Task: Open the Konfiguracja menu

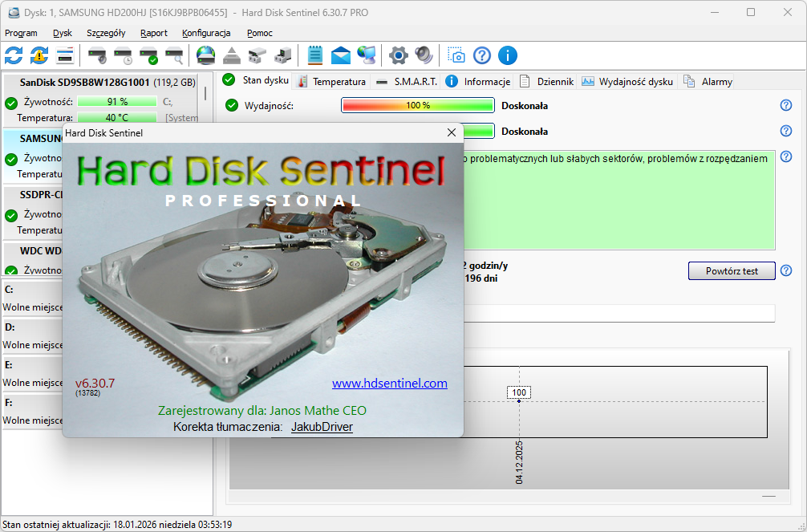Action: point(206,33)
